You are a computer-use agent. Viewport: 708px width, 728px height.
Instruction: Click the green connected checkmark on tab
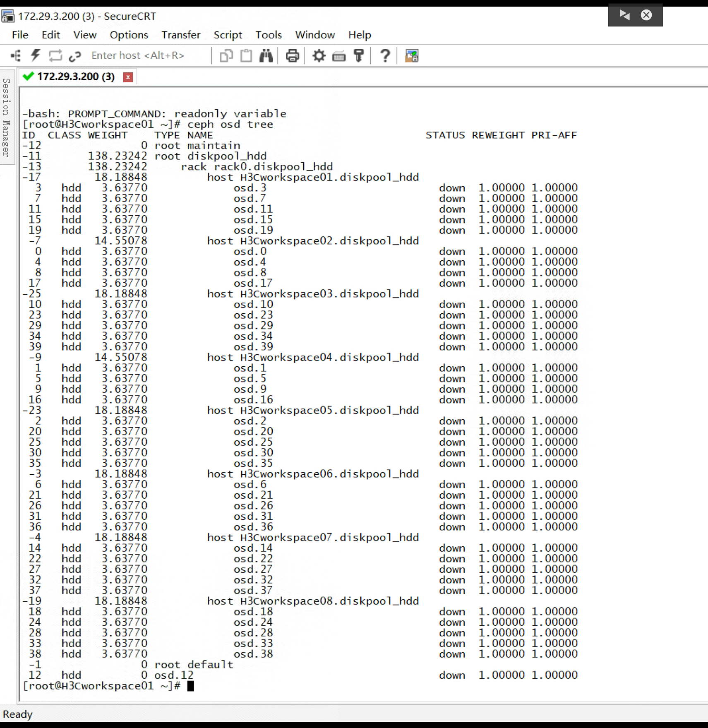[28, 77]
